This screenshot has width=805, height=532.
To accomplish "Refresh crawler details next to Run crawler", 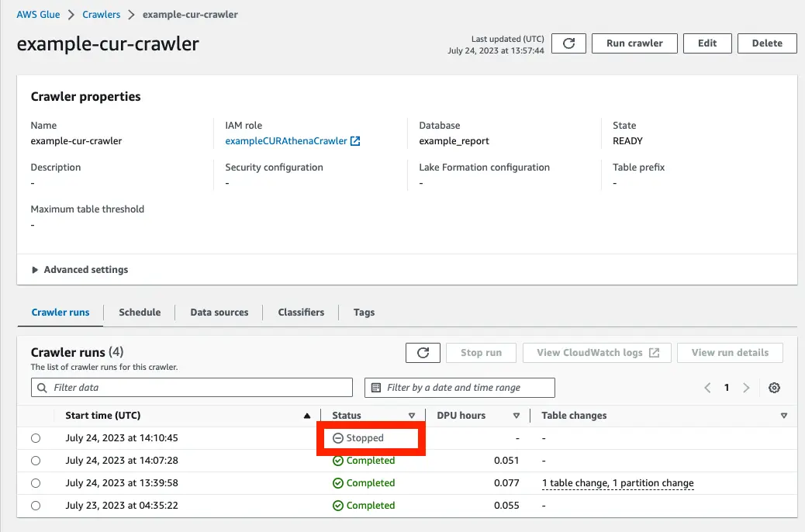I will (568, 43).
